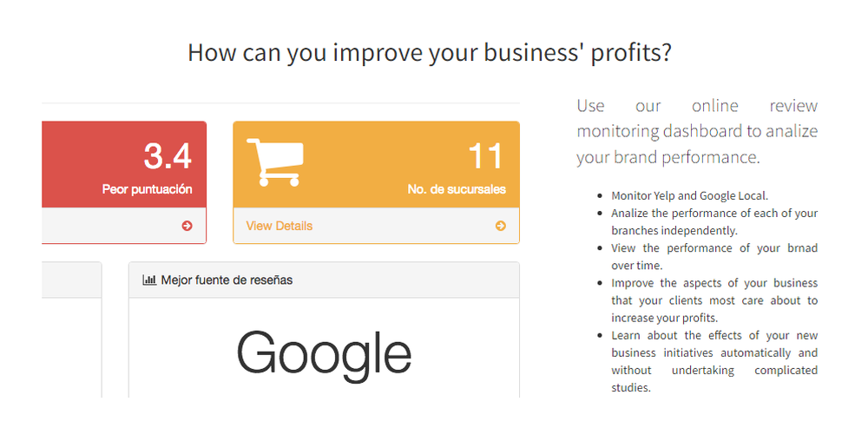Click the orange card's footer bar
The width and height of the screenshot is (868, 428).
point(377,226)
